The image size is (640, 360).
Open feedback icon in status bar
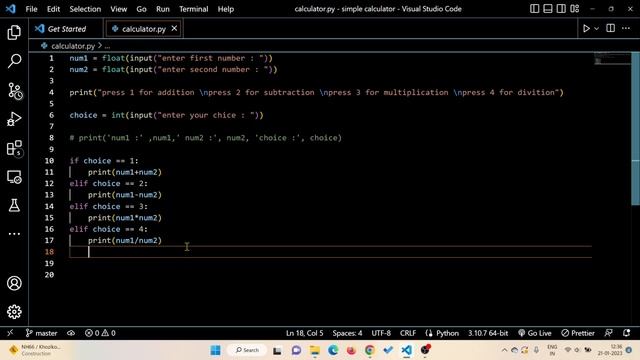coord(608,333)
